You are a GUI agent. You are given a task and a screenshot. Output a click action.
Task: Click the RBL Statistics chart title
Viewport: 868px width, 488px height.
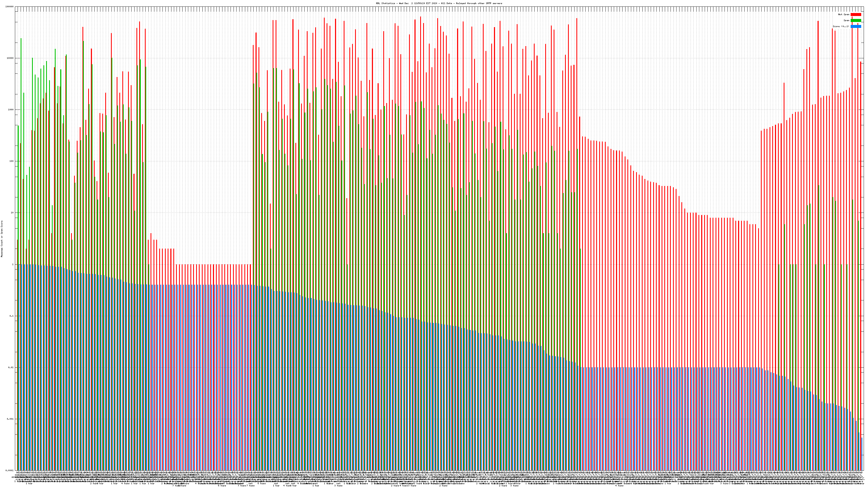click(439, 3)
